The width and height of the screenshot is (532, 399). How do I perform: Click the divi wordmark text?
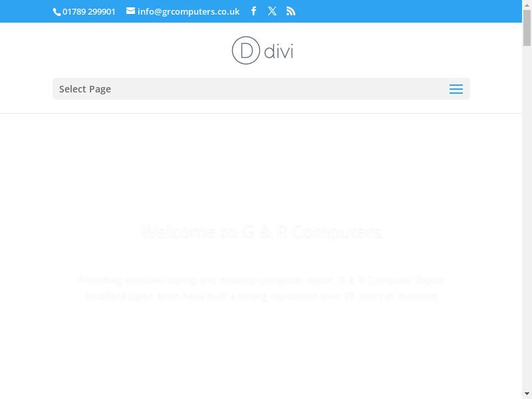[x=279, y=51]
